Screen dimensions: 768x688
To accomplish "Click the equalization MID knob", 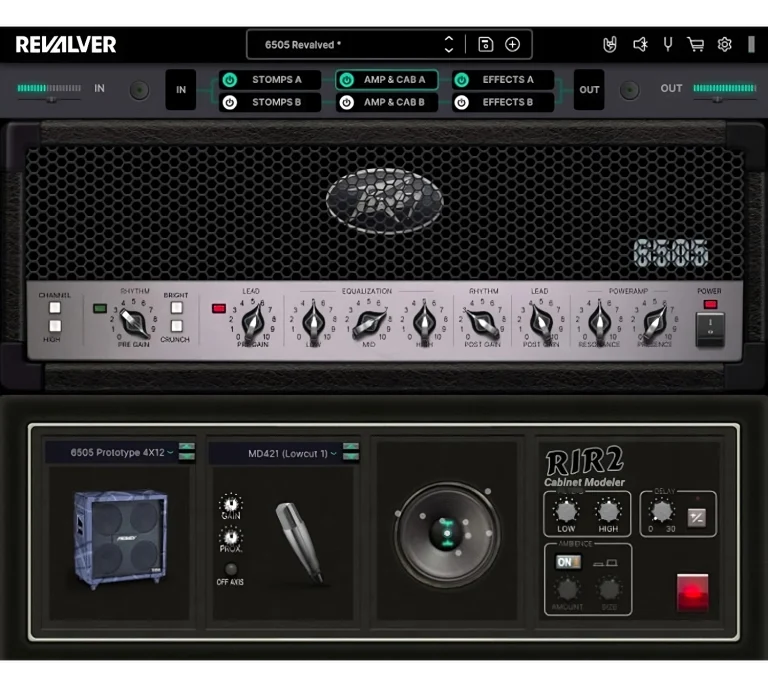I will tap(368, 322).
